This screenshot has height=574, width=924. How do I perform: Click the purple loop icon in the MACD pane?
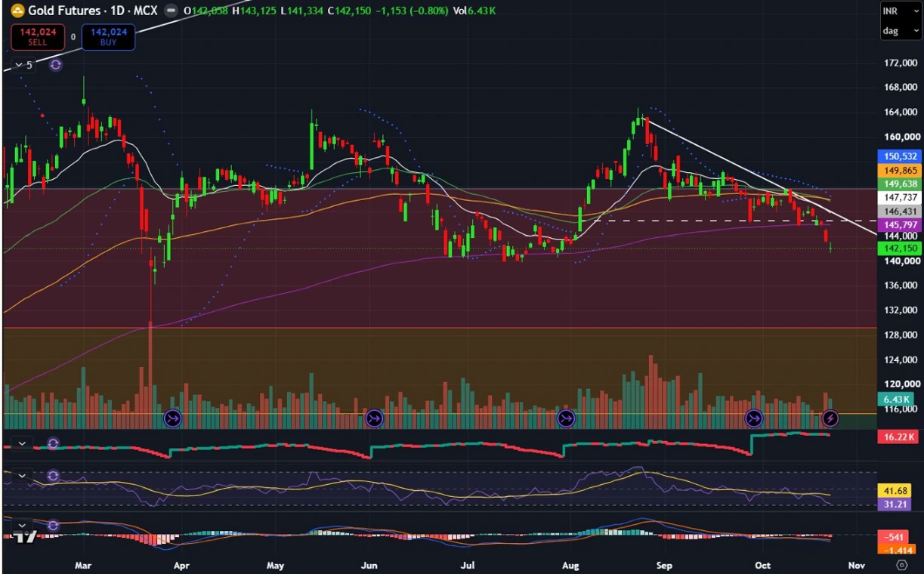point(53,525)
